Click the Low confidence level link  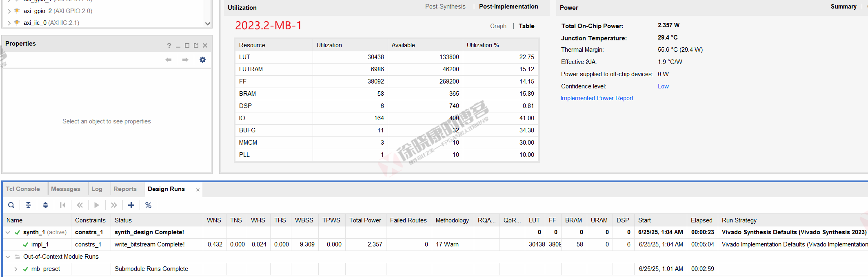[663, 86]
